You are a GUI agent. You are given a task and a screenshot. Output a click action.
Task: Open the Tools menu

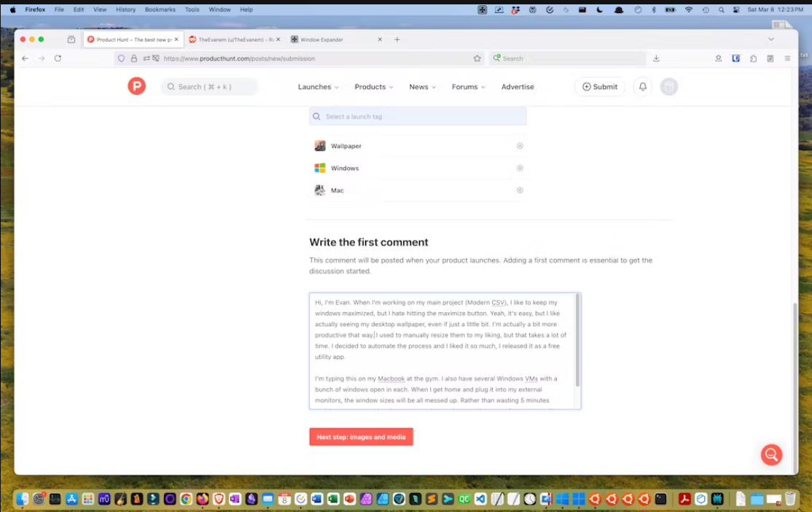(x=192, y=9)
